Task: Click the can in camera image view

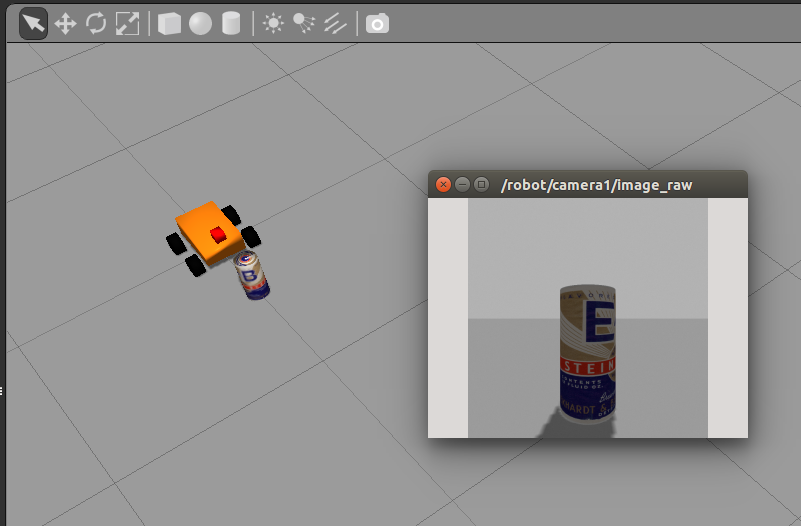Action: click(x=587, y=354)
